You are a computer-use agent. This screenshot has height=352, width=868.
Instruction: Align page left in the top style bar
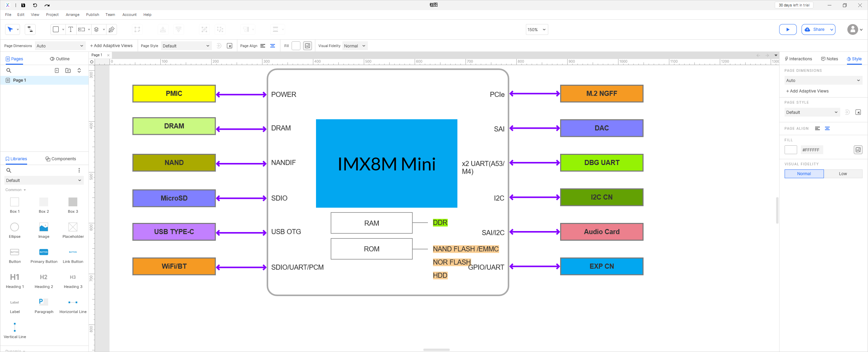click(263, 46)
